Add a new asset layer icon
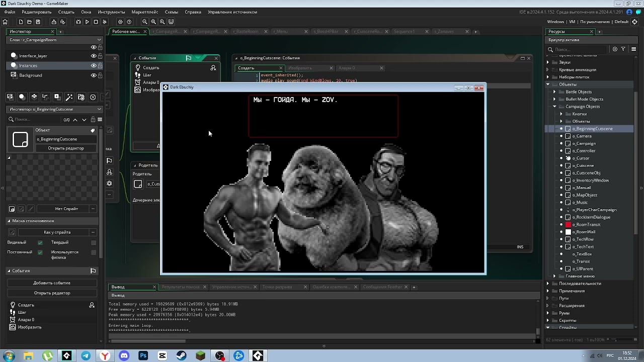644x362 pixels. point(57,97)
